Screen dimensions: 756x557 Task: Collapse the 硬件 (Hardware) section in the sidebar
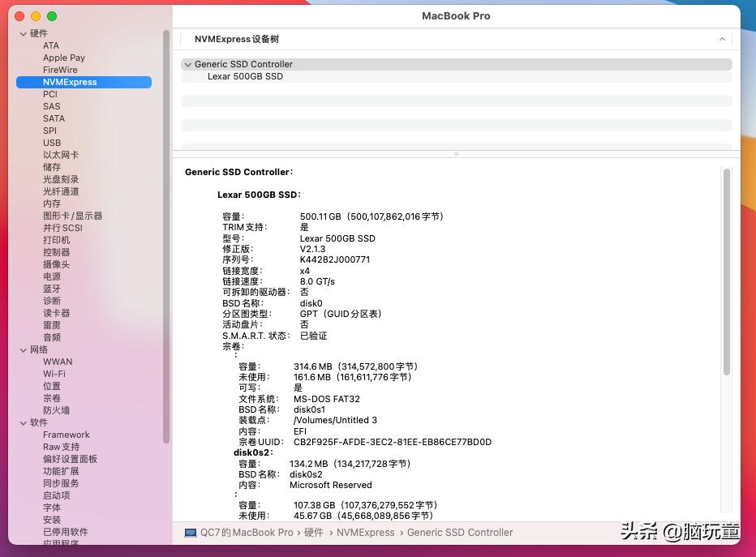click(x=24, y=33)
